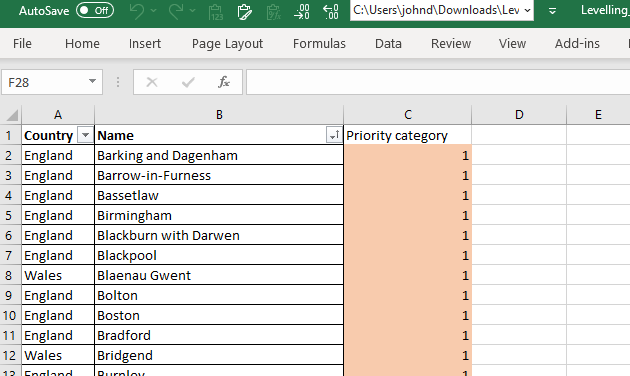Switch to the Insert tab
This screenshot has width=630, height=376.
coord(145,43)
